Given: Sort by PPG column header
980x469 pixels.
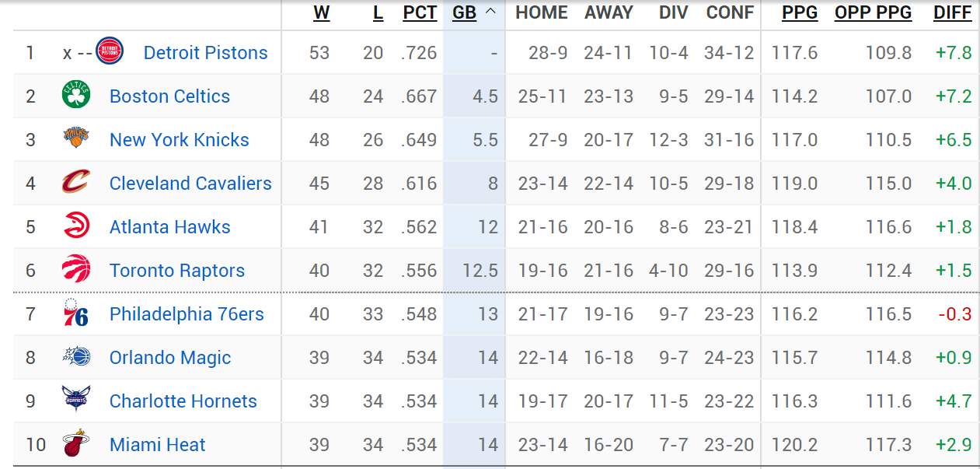Looking at the screenshot, I should [x=800, y=13].
